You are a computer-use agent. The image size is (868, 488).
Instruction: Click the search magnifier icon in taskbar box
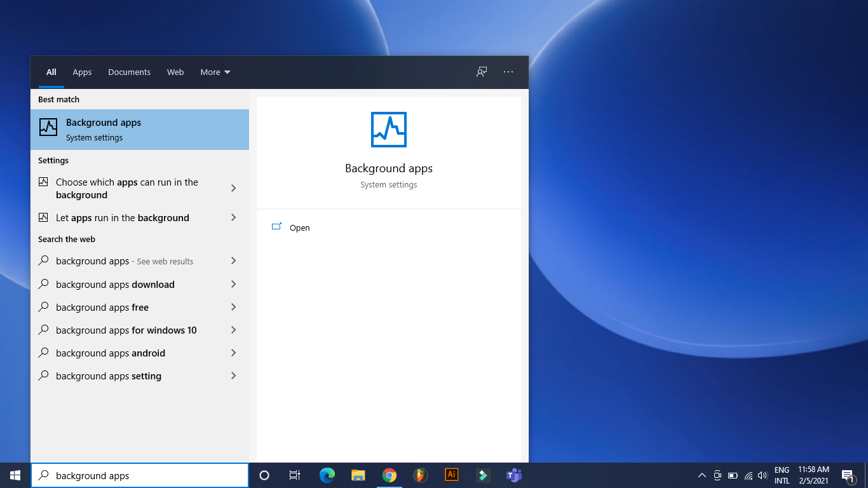(x=44, y=475)
